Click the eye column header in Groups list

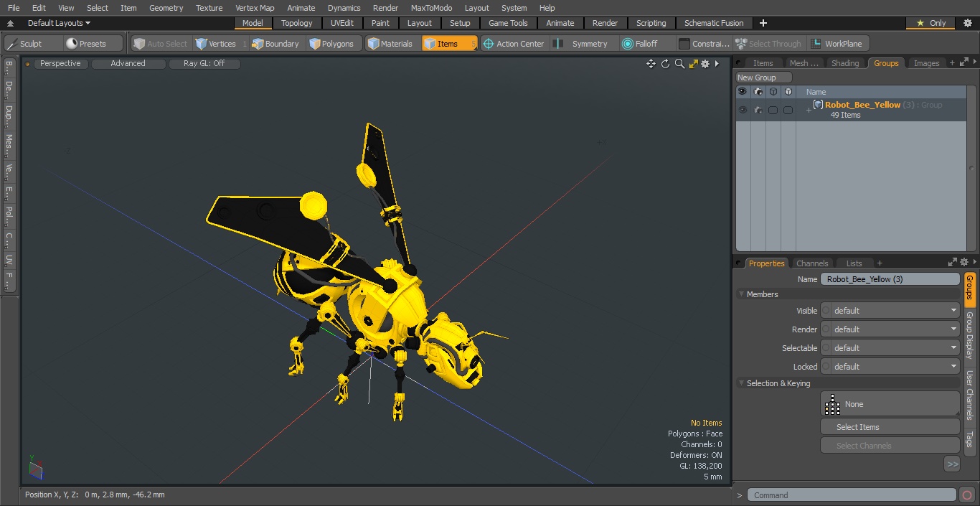pos(743,92)
